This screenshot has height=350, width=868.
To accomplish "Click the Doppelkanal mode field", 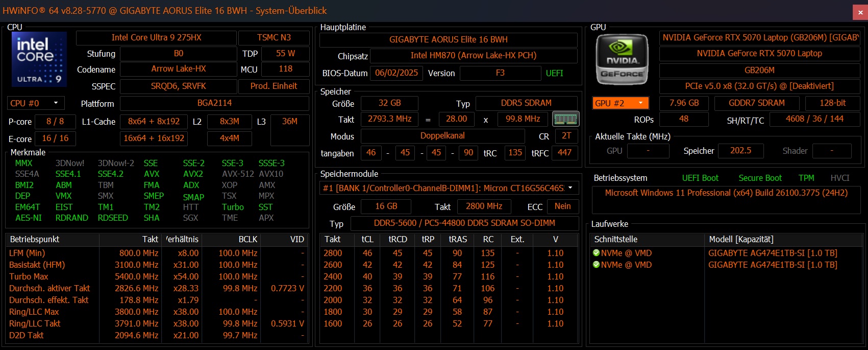I will pos(442,136).
